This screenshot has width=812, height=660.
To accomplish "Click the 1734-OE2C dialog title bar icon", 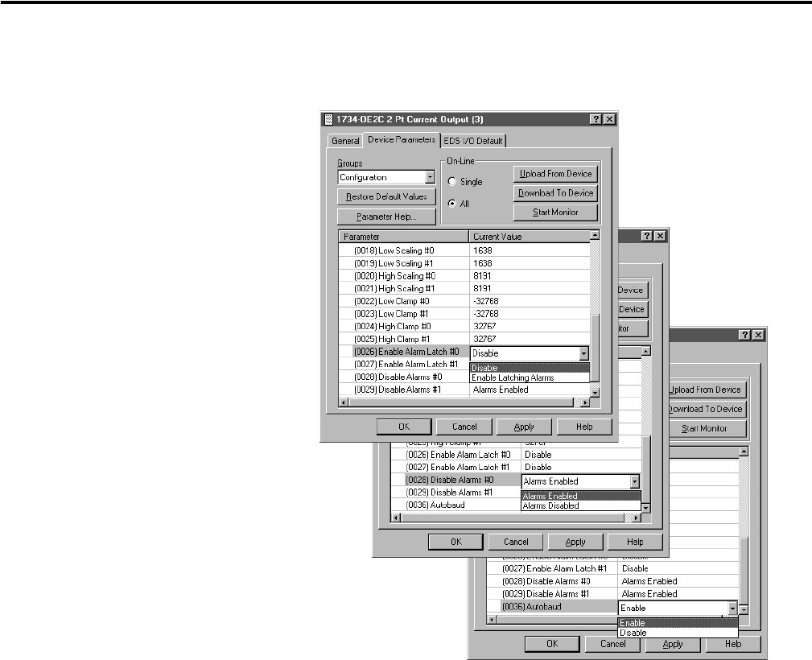I will [x=328, y=119].
